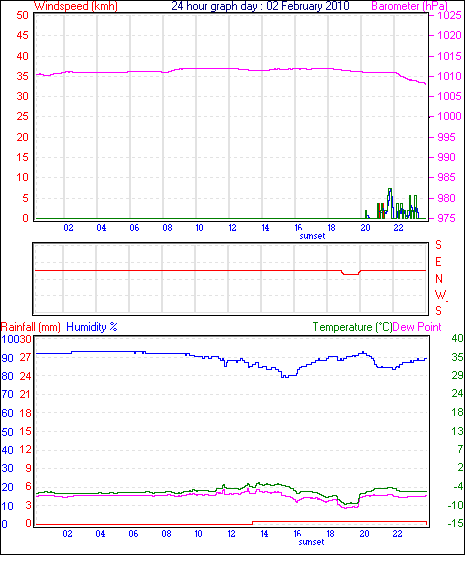Click the Rainfall (mm) legend label
466x566 pixels.
click(30, 327)
